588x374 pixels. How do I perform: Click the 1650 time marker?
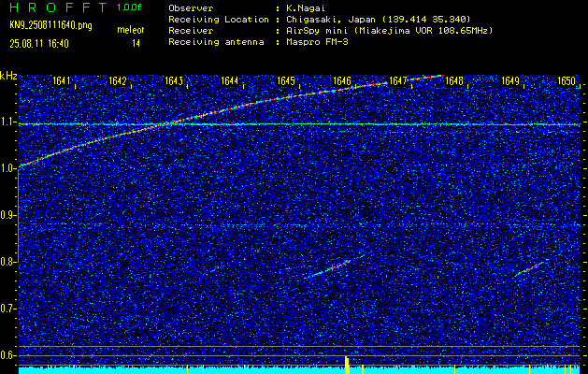point(566,80)
